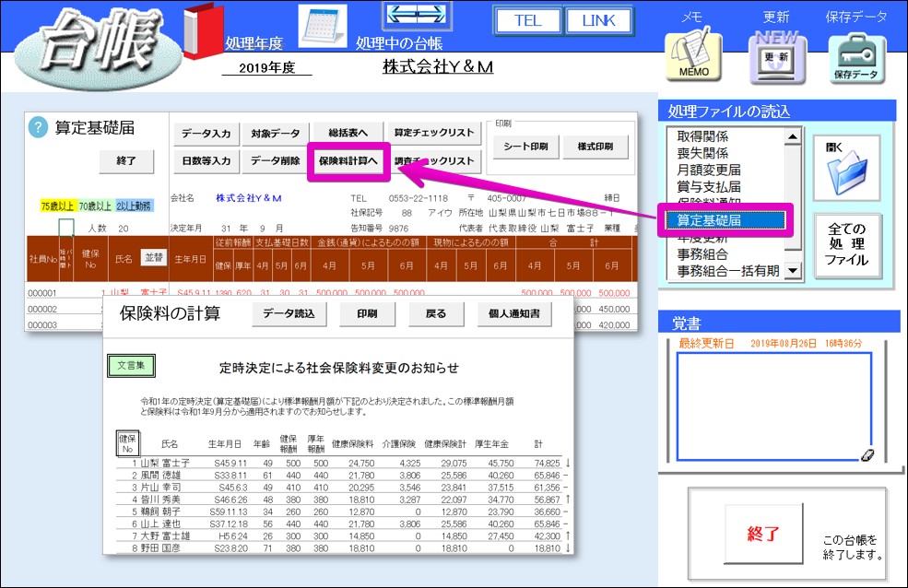Select the 皆川 秀美 row in premium list
This screenshot has height=588, width=908.
coord(344,500)
